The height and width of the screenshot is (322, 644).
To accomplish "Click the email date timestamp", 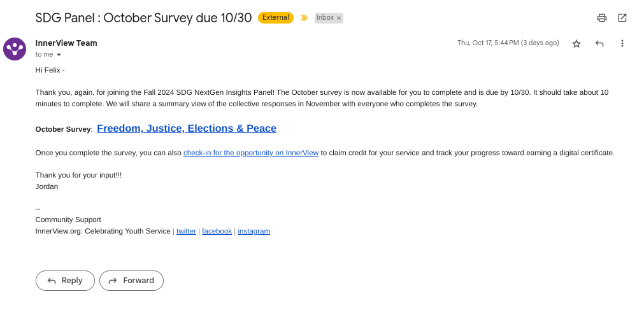I will coord(508,43).
